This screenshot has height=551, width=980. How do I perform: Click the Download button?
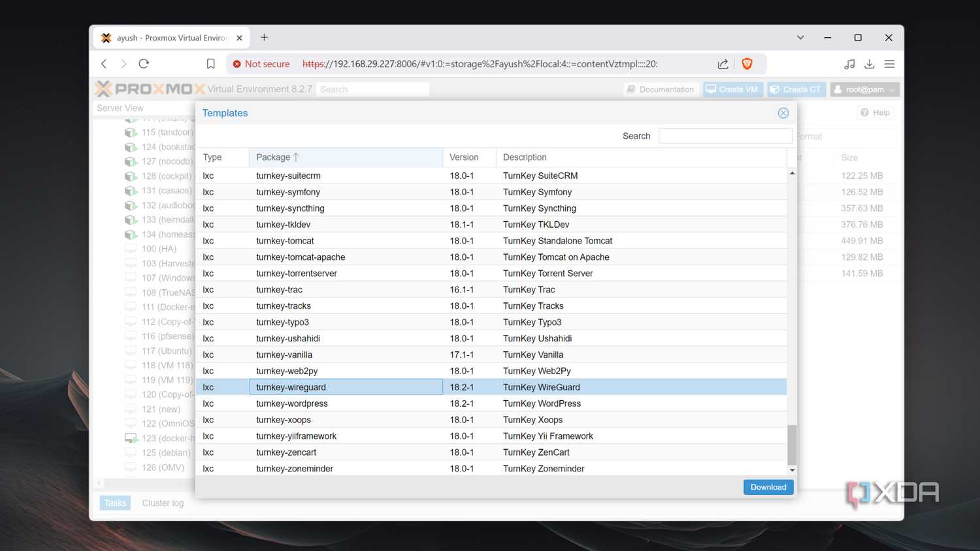[768, 487]
